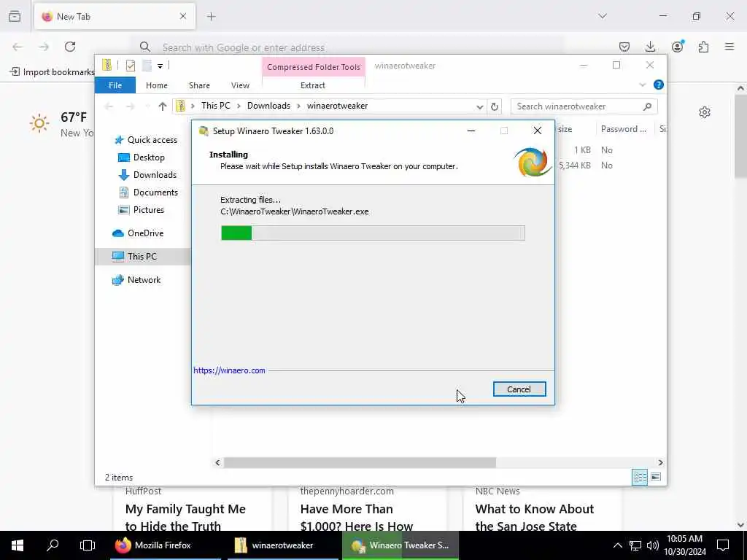Cancel the Winaero Tweaker installation
Viewport: 747px width, 560px height.
[x=519, y=389]
